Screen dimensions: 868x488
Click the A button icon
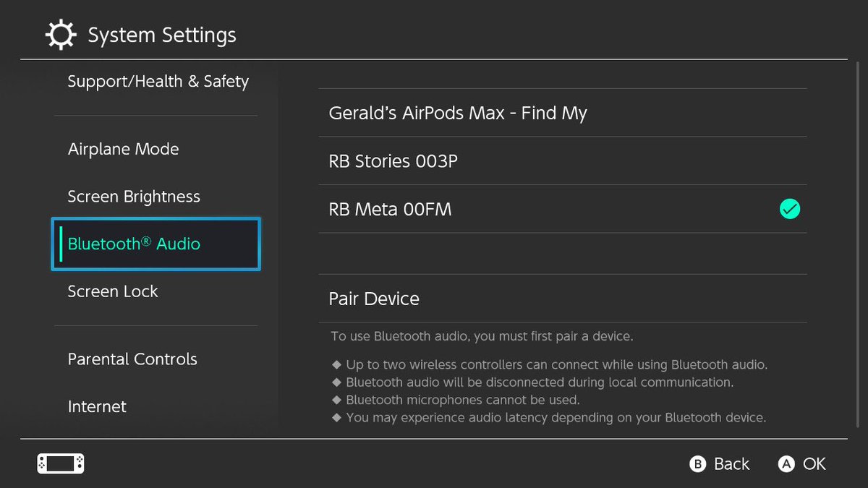click(x=786, y=464)
